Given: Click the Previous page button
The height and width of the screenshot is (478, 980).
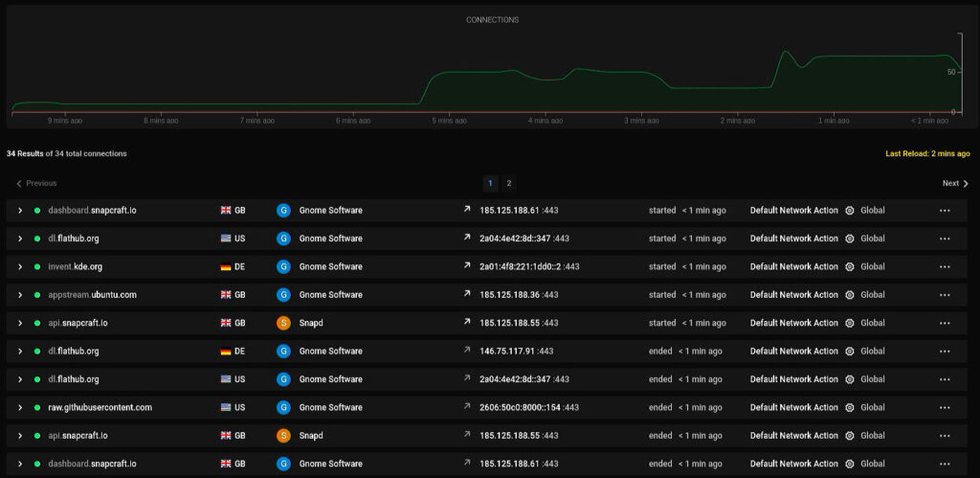Looking at the screenshot, I should [x=36, y=183].
